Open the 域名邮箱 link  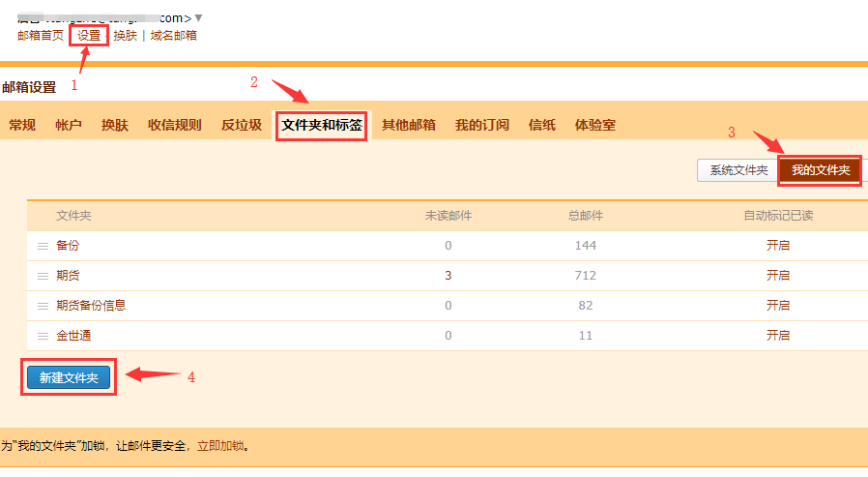pos(173,35)
